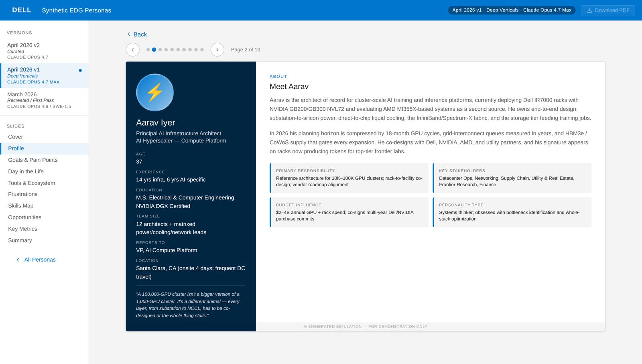The image size is (642, 364).
Task: Jump to the third page dot
Action: (x=160, y=50)
